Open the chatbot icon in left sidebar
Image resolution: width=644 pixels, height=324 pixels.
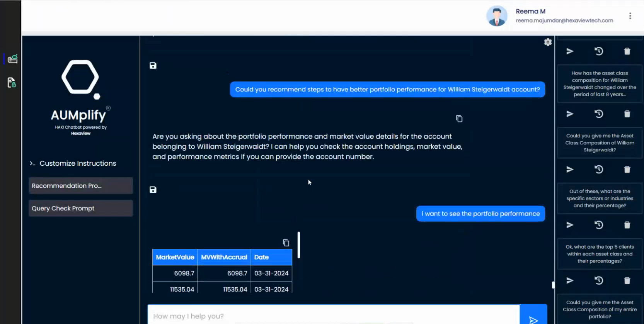click(x=12, y=59)
